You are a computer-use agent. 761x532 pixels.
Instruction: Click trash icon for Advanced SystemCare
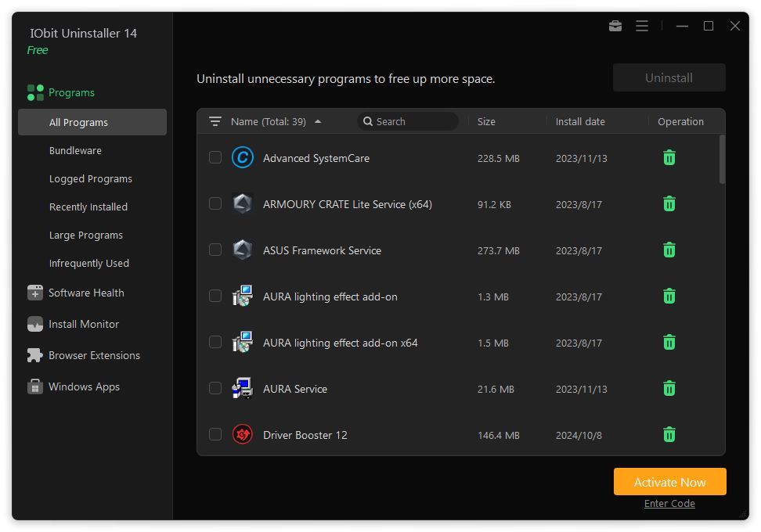click(x=669, y=158)
